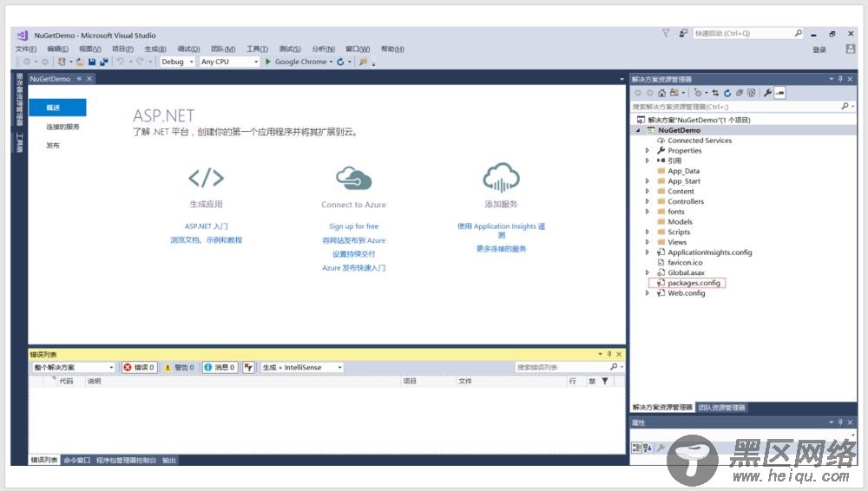The image size is (868, 491).
Task: Select packages.config in Solution Explorer
Action: click(693, 283)
